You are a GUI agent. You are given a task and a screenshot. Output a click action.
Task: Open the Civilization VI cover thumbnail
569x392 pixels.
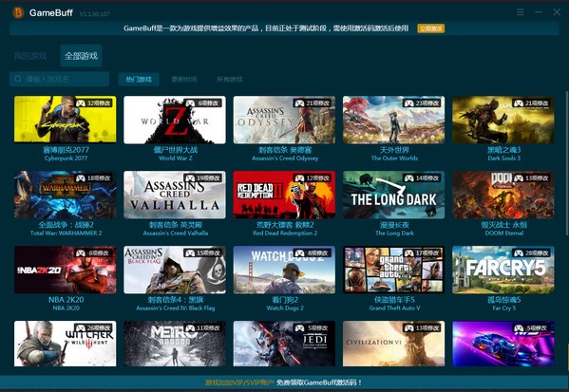[x=393, y=344]
